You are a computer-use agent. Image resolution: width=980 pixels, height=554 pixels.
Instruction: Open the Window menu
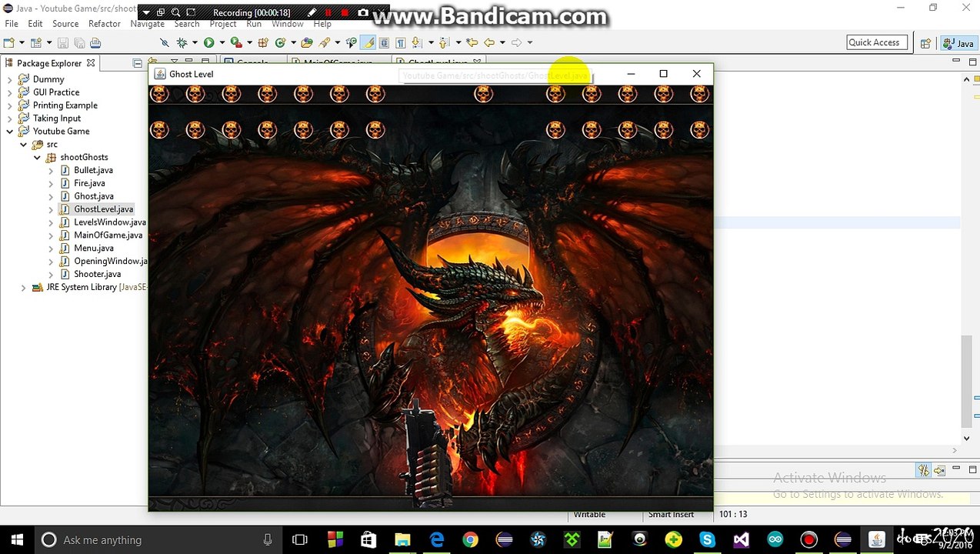(x=287, y=24)
